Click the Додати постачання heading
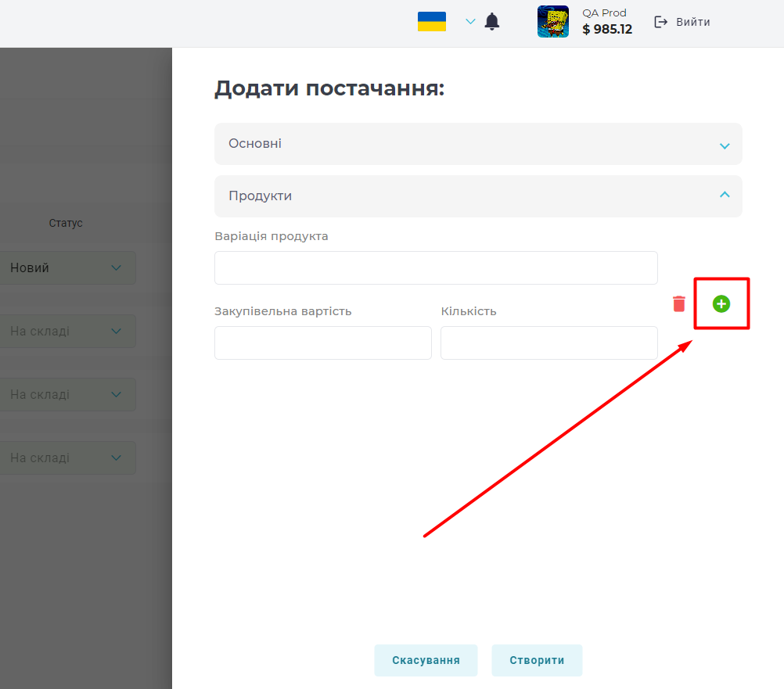Screen dimensions: 784x689 [x=329, y=88]
